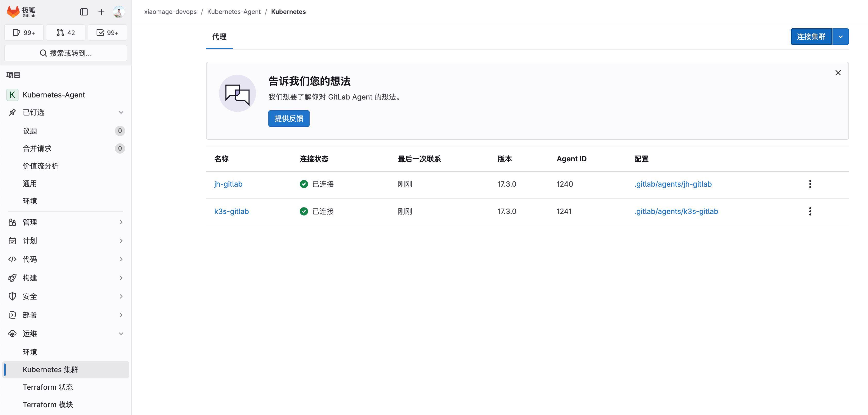Open the kebab menu for jh-gitlab agent
868x415 pixels.
(810, 184)
